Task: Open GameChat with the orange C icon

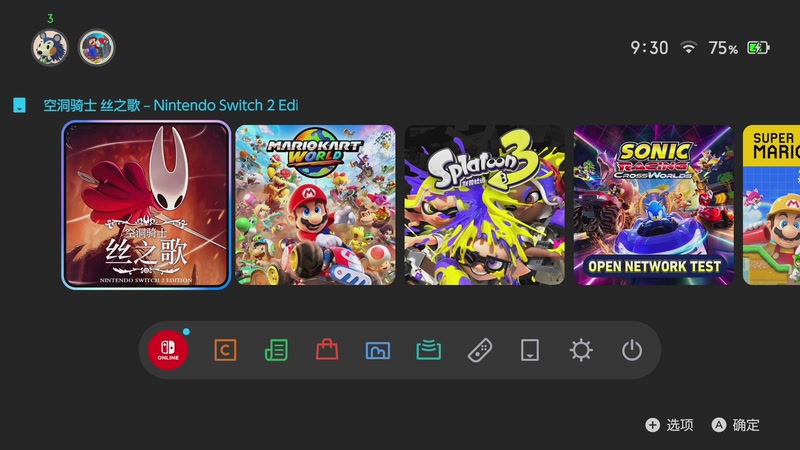Action: pos(225,351)
